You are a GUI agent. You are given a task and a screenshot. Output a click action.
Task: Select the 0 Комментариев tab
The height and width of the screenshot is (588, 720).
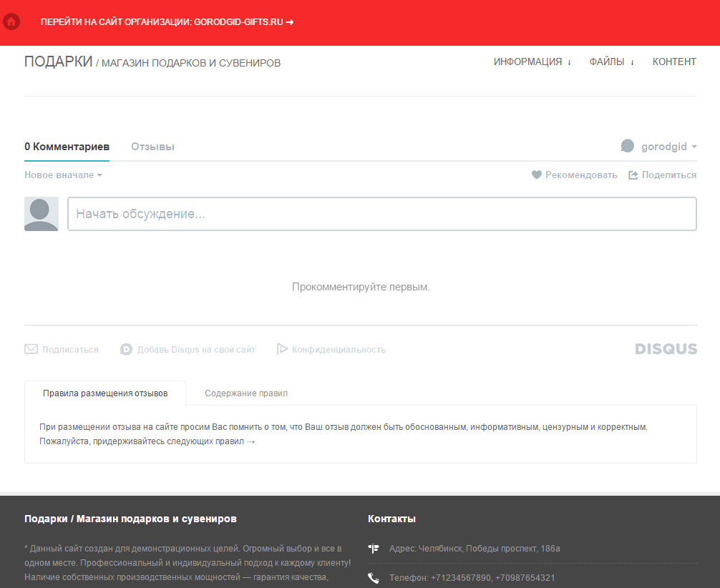coord(67,147)
